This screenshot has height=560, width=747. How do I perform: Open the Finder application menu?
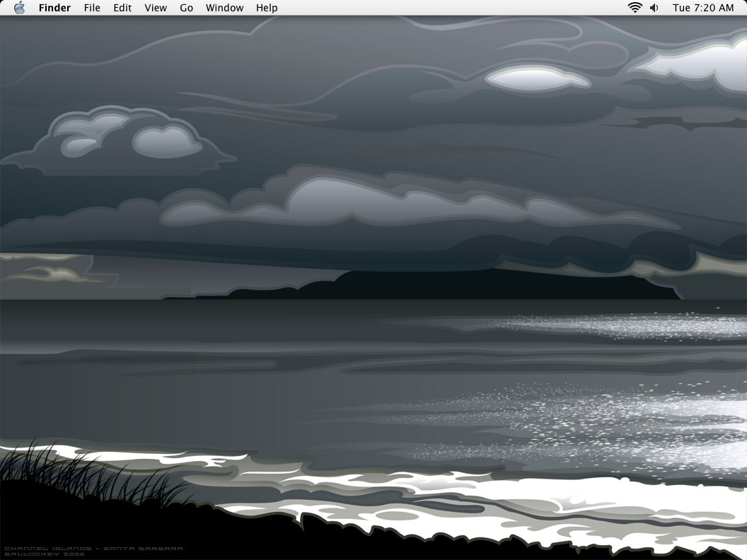(x=54, y=8)
